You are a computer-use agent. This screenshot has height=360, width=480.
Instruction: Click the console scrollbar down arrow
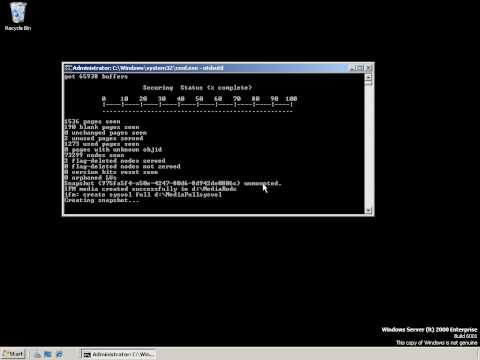click(368, 210)
